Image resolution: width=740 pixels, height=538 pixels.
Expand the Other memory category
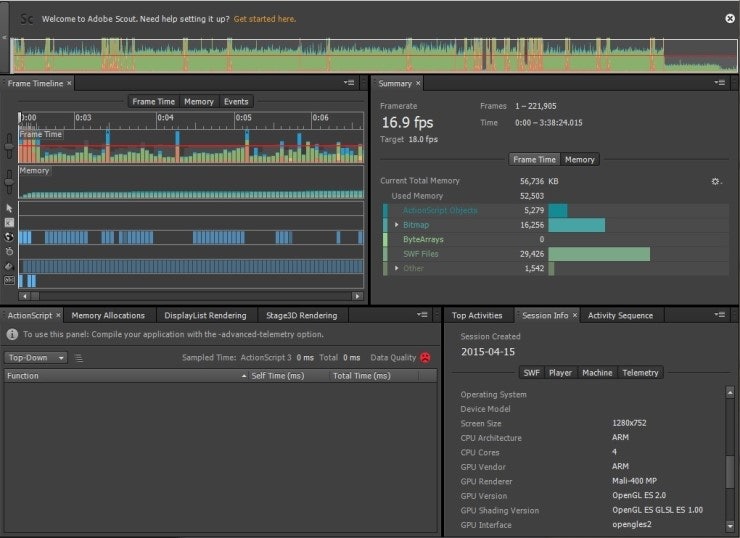coord(397,268)
